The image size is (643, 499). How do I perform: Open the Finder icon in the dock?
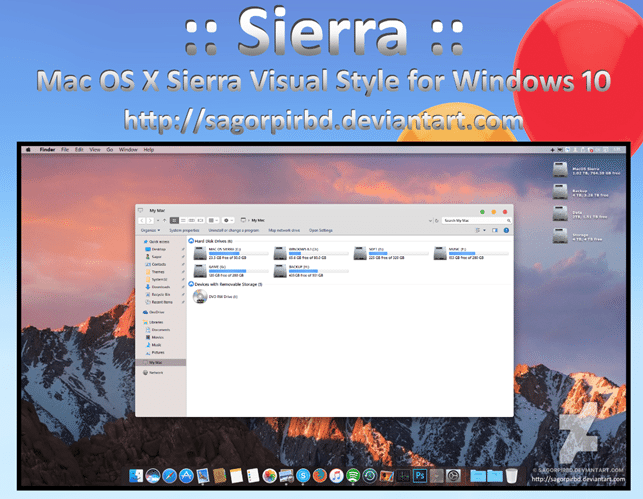136,476
